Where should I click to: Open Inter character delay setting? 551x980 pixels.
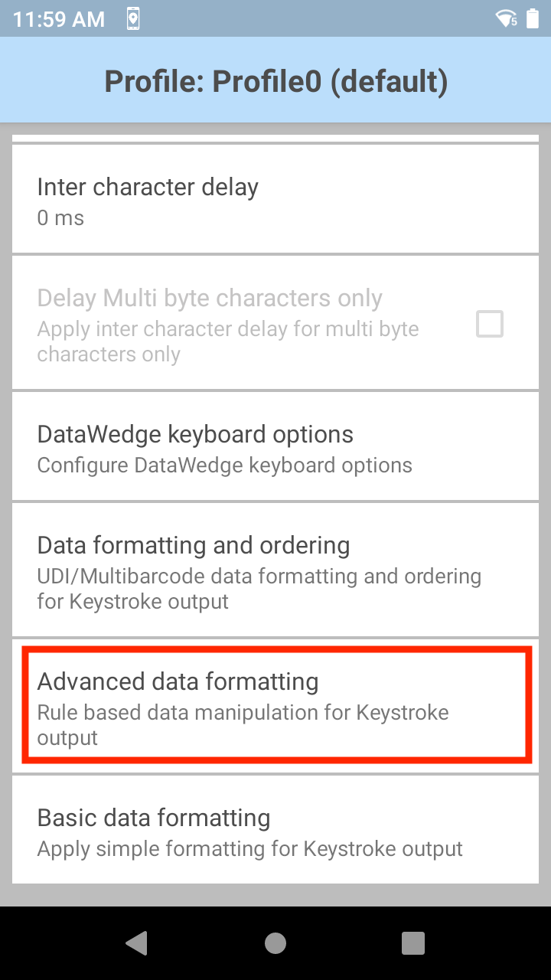(275, 199)
